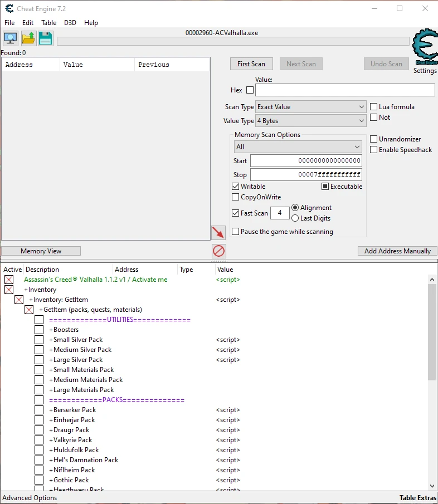Screen dimensions: 438x504
Task: Open the process list computer icon
Action: pyautogui.click(x=10, y=38)
